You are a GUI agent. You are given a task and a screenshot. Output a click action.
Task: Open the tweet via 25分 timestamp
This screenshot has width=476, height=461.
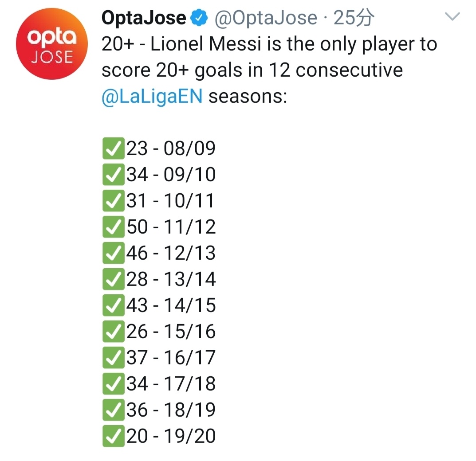point(354,18)
